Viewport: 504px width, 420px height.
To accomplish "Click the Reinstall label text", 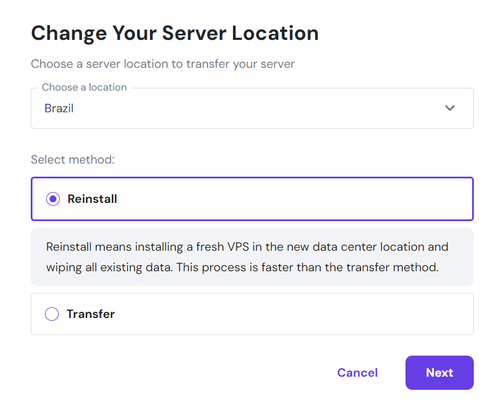I will coord(92,199).
